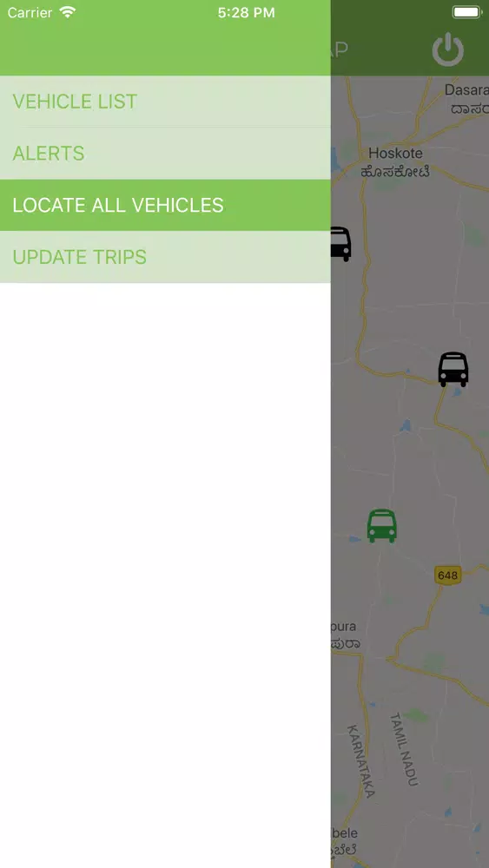This screenshot has width=489, height=868.
Task: Tap the power logout icon
Action: click(x=447, y=49)
